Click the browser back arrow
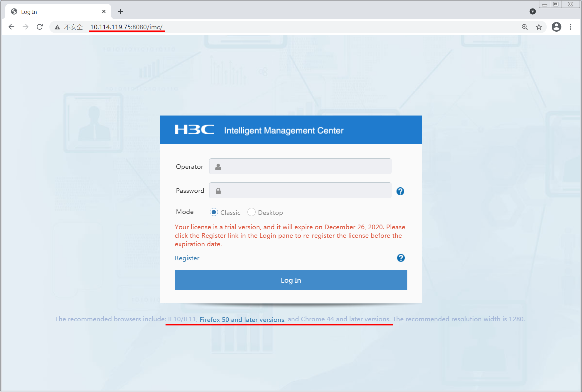Image resolution: width=582 pixels, height=392 pixels. 11,27
